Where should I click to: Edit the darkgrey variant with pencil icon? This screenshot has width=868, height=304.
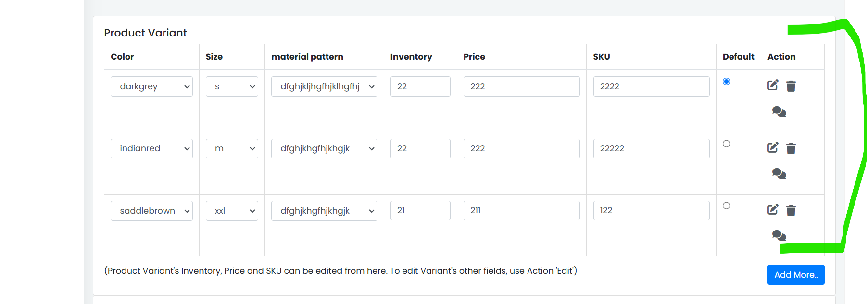[773, 85]
